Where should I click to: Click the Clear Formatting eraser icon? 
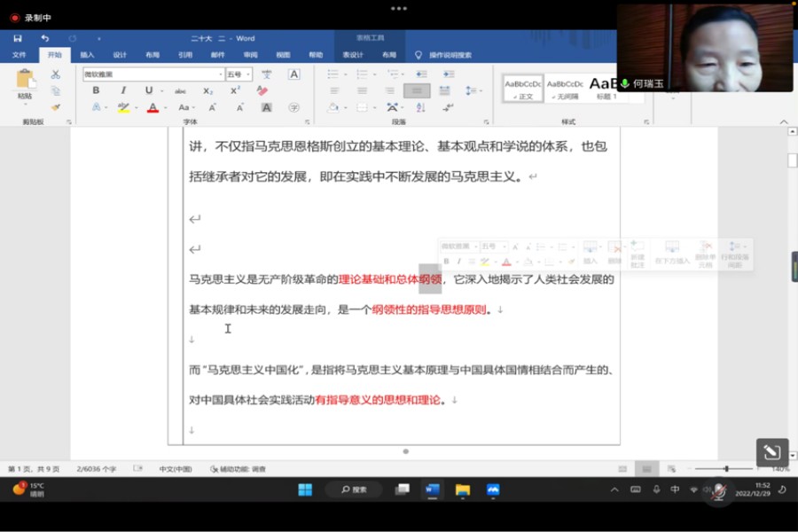[262, 90]
